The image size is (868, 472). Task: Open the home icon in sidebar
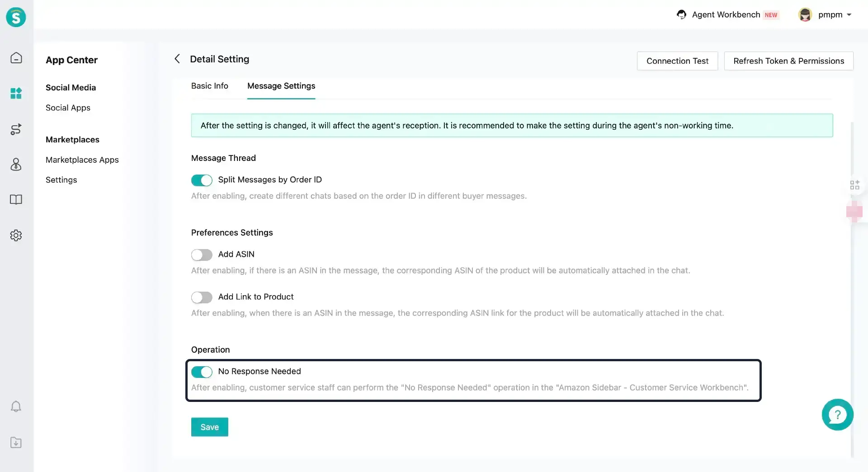pyautogui.click(x=16, y=58)
